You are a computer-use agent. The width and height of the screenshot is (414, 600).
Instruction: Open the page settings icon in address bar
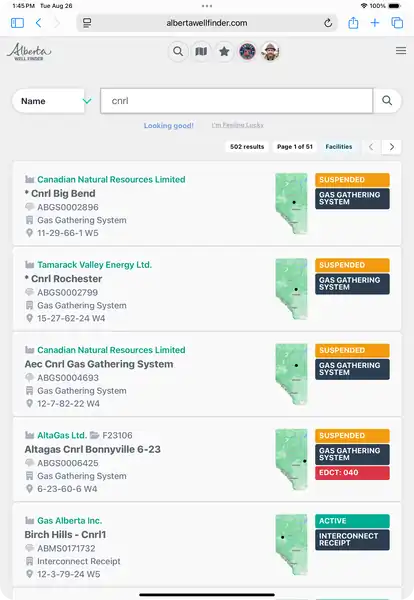pyautogui.click(x=87, y=23)
